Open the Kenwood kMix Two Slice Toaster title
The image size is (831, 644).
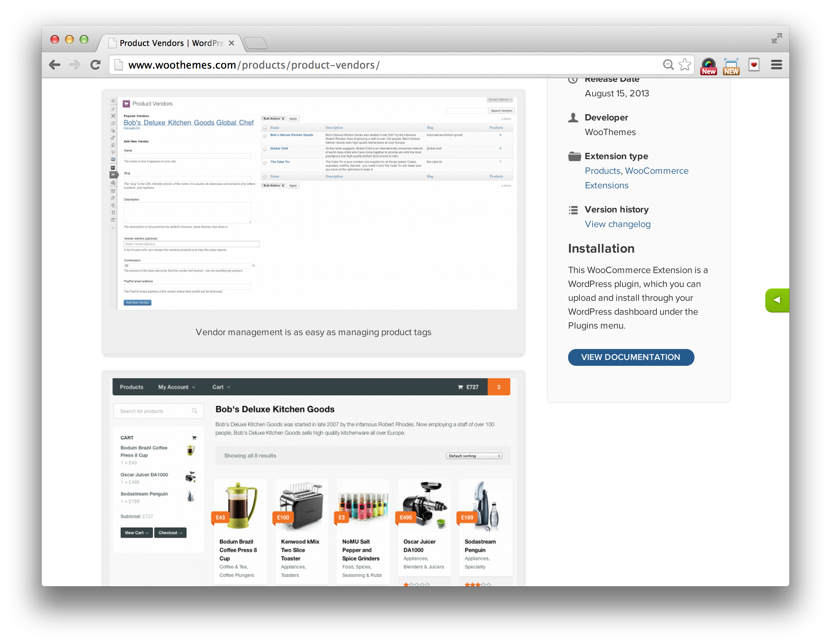pyautogui.click(x=300, y=550)
